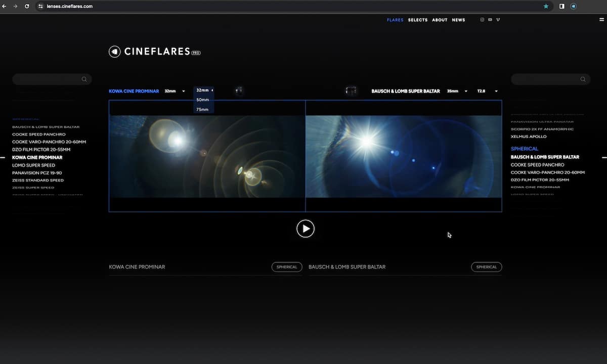
Task: Go to the Selects page
Action: [x=418, y=20]
